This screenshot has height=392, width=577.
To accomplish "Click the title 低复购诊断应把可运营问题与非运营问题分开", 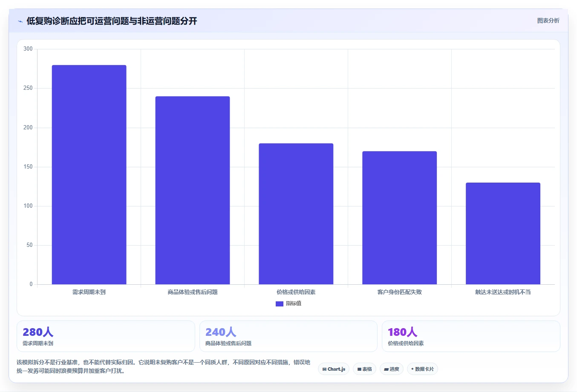I will click(112, 21).
